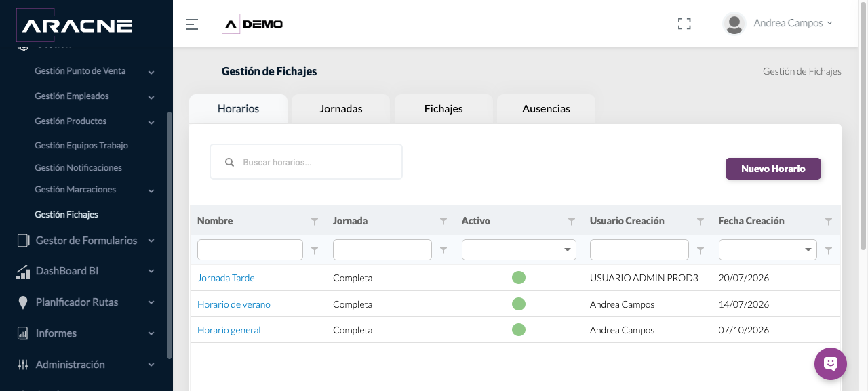Click the Nombre column filter input
The image size is (868, 391).
pyautogui.click(x=250, y=249)
